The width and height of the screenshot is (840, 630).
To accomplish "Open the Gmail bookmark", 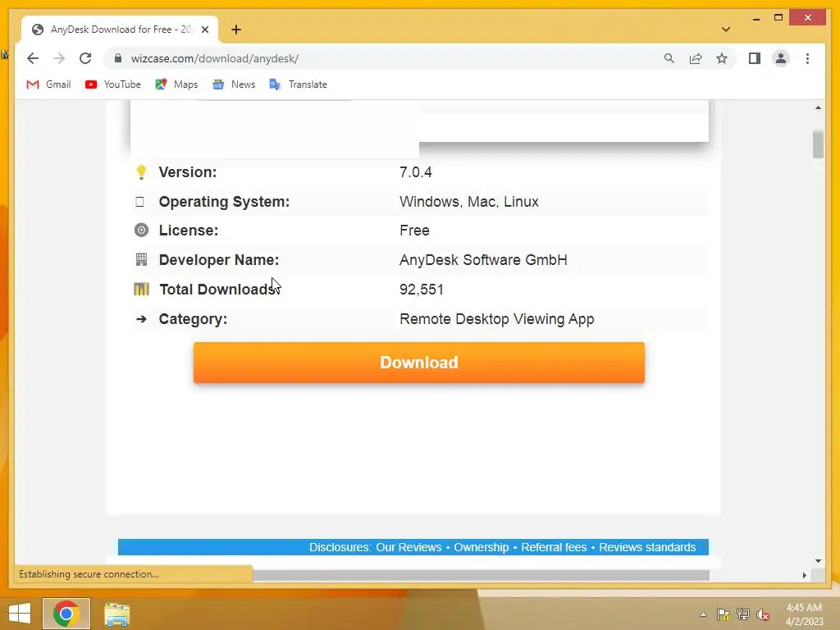I will (x=48, y=84).
